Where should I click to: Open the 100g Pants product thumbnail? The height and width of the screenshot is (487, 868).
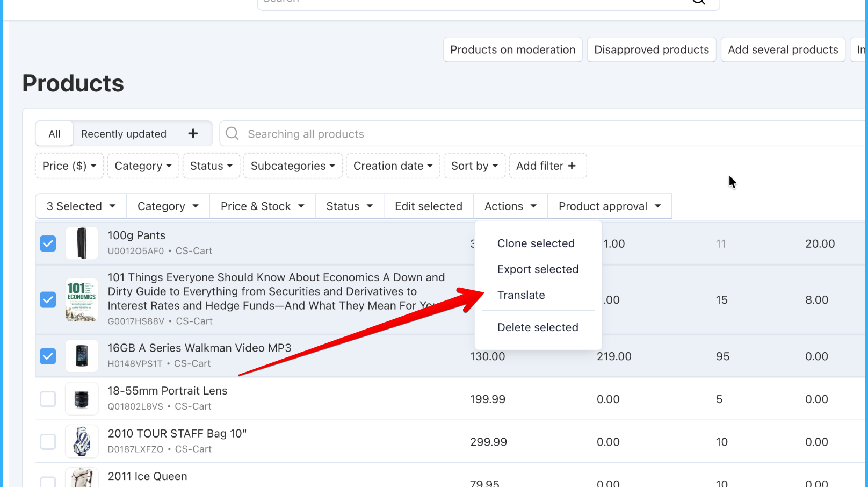[x=82, y=243]
